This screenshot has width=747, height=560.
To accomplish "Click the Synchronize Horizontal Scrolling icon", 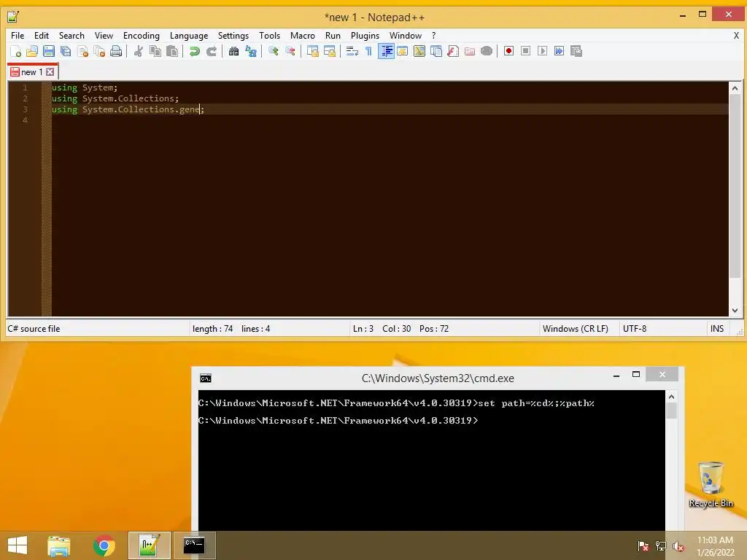I will [329, 52].
